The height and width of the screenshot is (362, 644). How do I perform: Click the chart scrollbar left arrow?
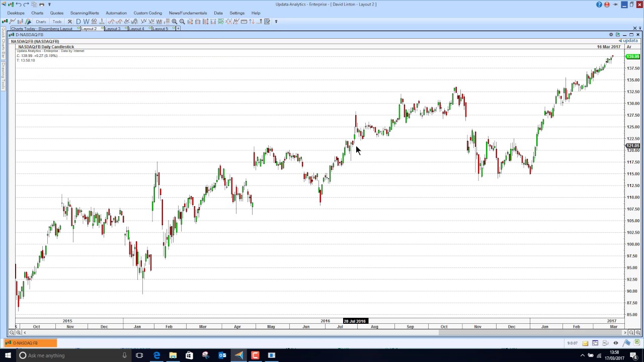tap(25, 332)
